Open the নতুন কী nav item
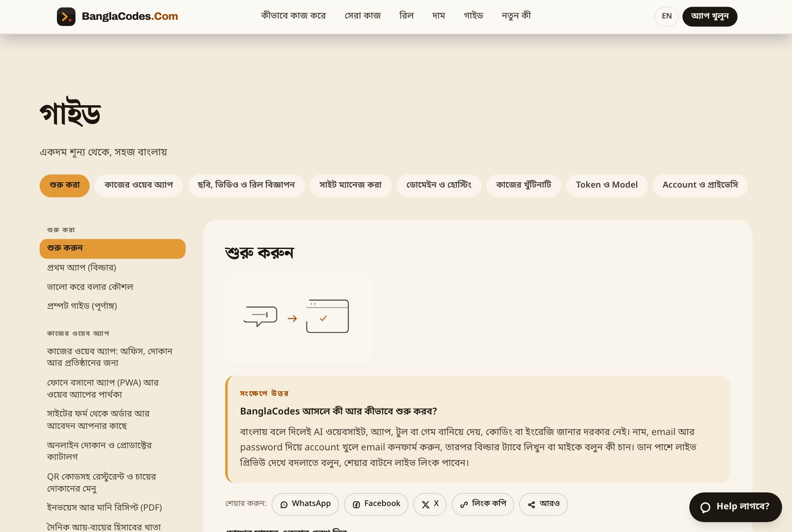The image size is (792, 532). click(x=516, y=16)
